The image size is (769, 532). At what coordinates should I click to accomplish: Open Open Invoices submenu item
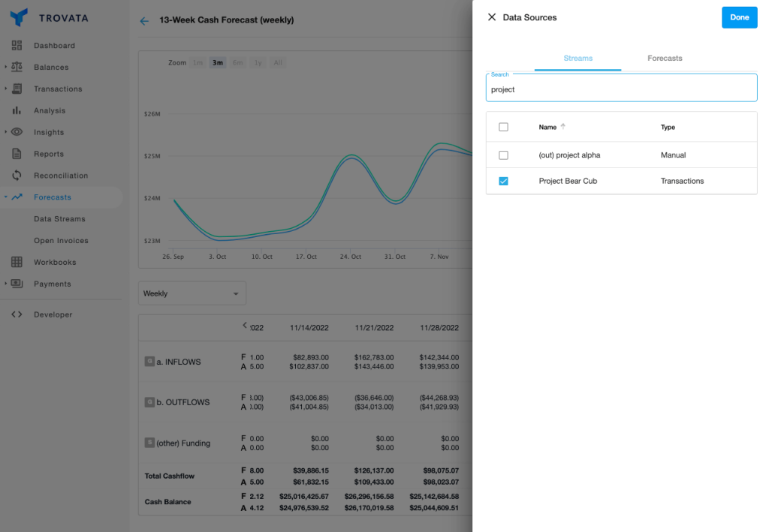[x=61, y=241]
